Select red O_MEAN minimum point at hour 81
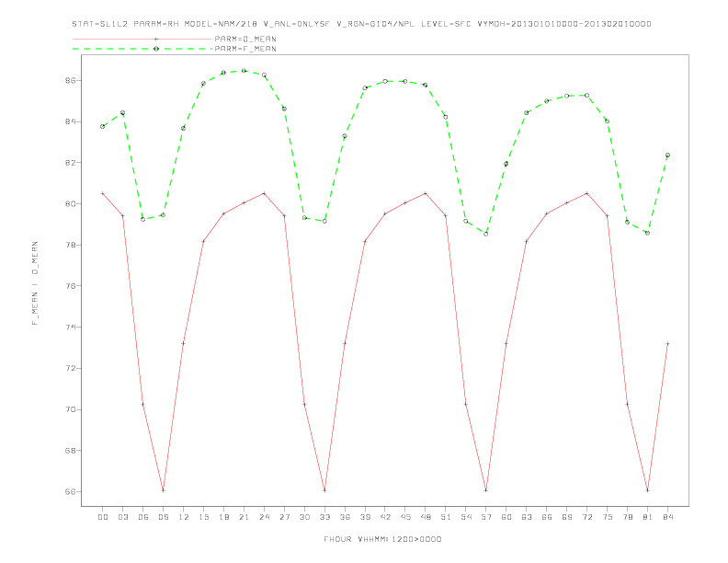The width and height of the screenshot is (728, 563). (647, 490)
